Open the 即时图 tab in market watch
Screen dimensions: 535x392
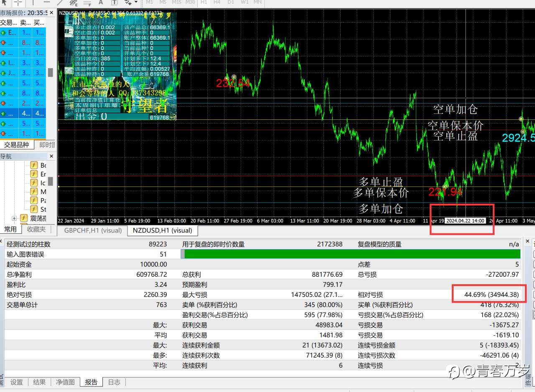coord(47,145)
